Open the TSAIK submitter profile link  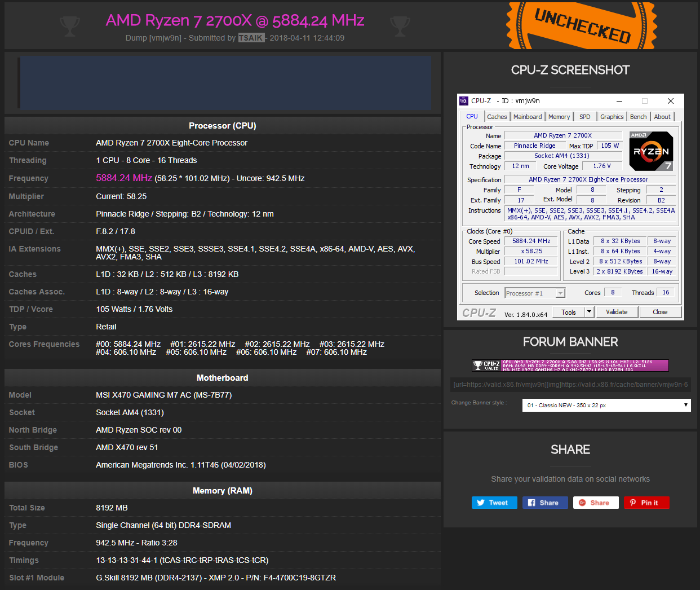pyautogui.click(x=251, y=38)
